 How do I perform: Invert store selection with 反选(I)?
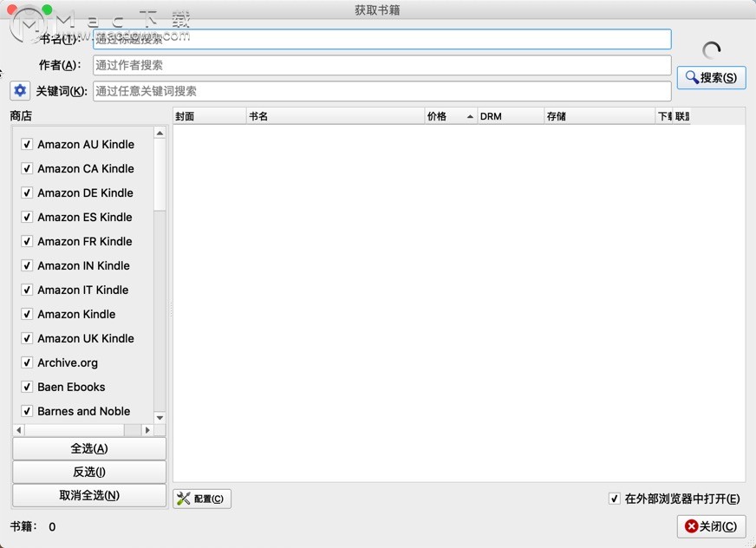click(x=89, y=472)
